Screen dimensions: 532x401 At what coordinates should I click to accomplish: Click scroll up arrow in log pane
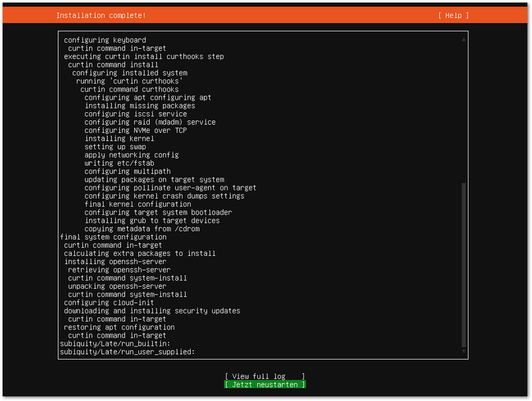(463, 39)
